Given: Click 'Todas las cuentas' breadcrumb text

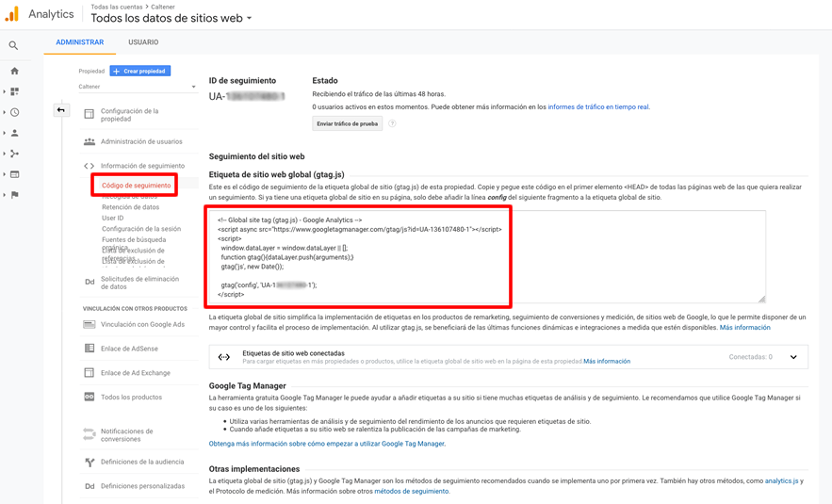Looking at the screenshot, I should point(117,7).
